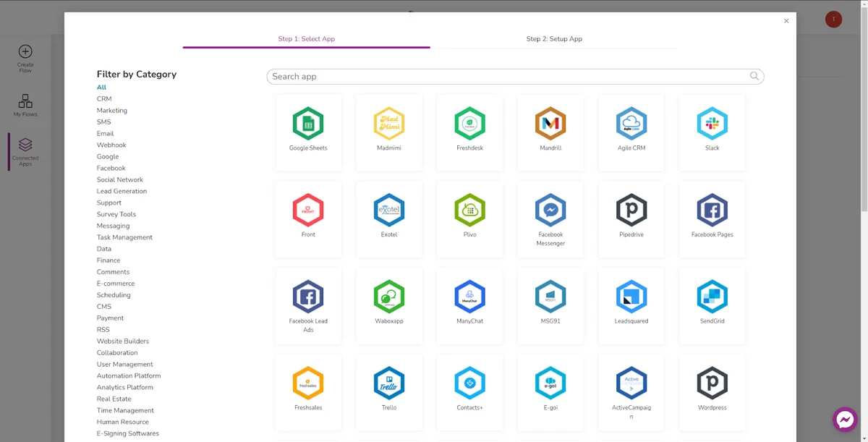Select the E-goi app icon
This screenshot has height=442, width=868.
550,383
